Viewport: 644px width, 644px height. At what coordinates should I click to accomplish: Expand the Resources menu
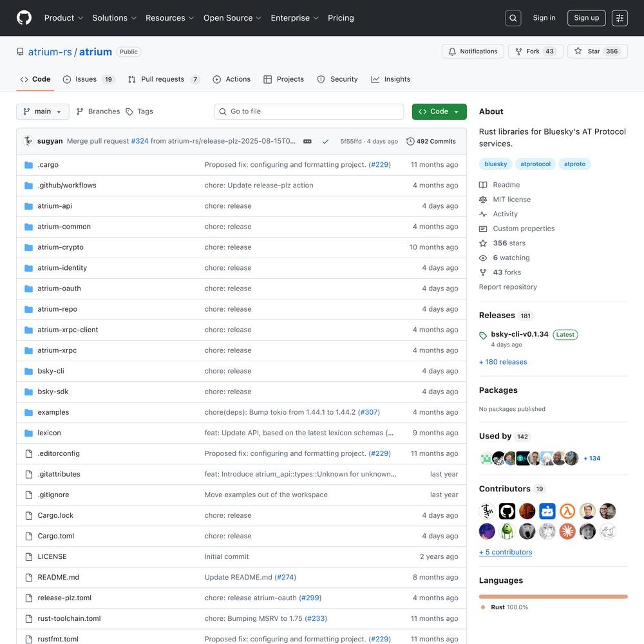point(169,18)
